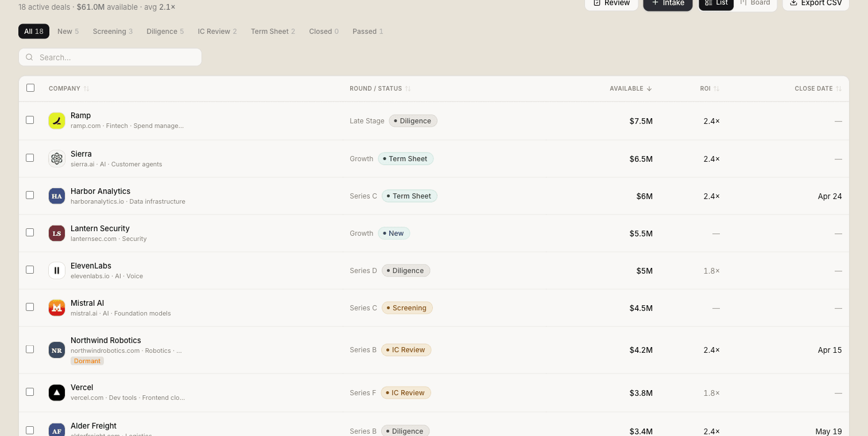Click Harbor Analytics' Term Sheet badge
Image resolution: width=868 pixels, height=436 pixels.
click(410, 196)
